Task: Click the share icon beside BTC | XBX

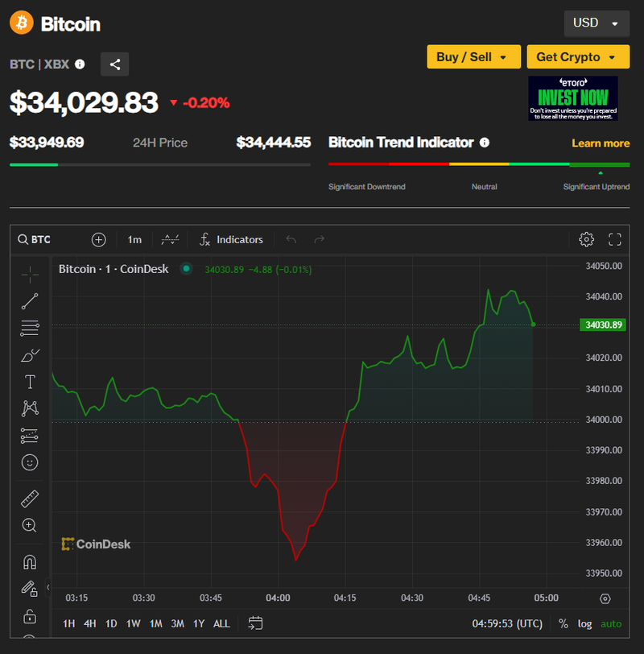Action: click(114, 64)
